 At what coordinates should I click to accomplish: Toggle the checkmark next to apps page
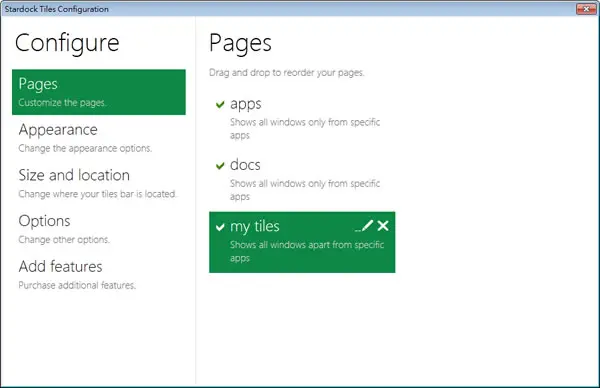tap(220, 104)
